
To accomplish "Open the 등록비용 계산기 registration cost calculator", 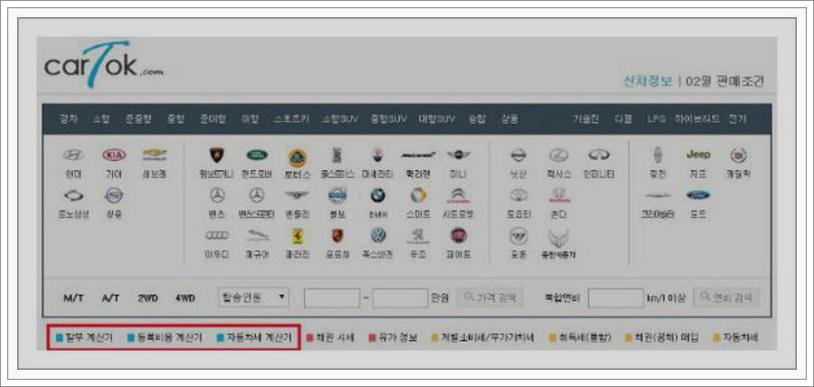I will click(165, 338).
